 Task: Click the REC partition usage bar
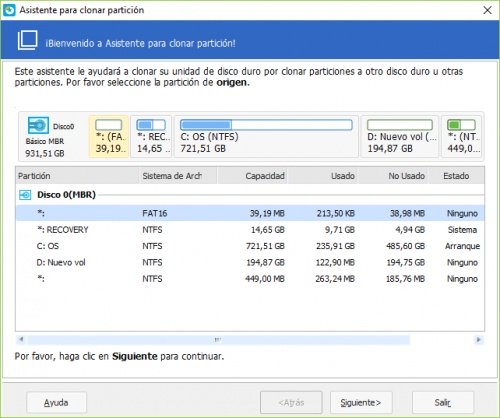coord(151,125)
